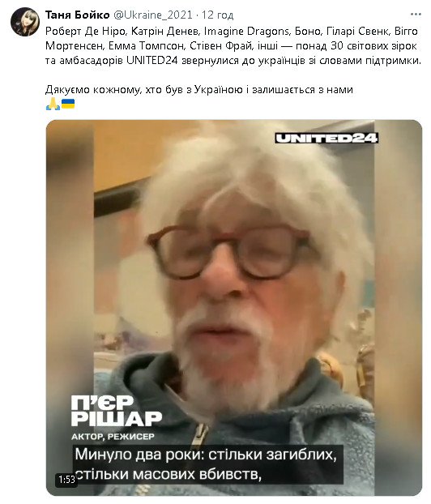Click the 1:53 video duration badge
The width and height of the screenshot is (431, 504).
(x=66, y=480)
